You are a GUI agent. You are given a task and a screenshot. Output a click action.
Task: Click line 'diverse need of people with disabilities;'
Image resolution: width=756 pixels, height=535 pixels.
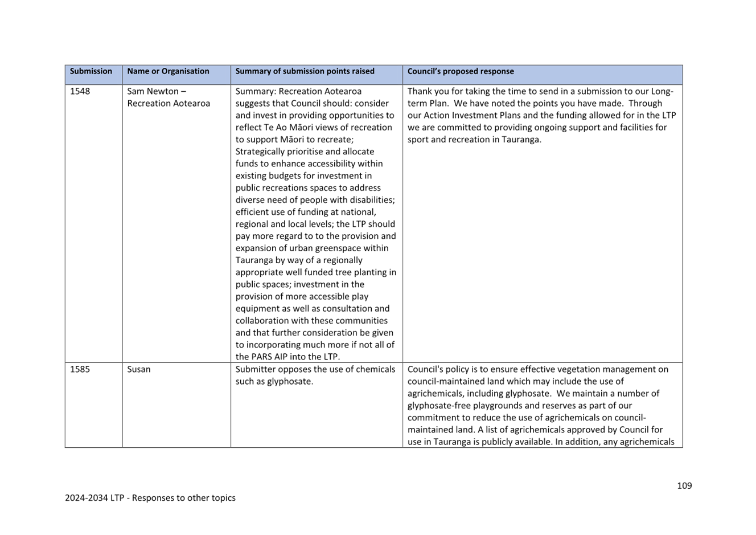pyautogui.click(x=315, y=200)
